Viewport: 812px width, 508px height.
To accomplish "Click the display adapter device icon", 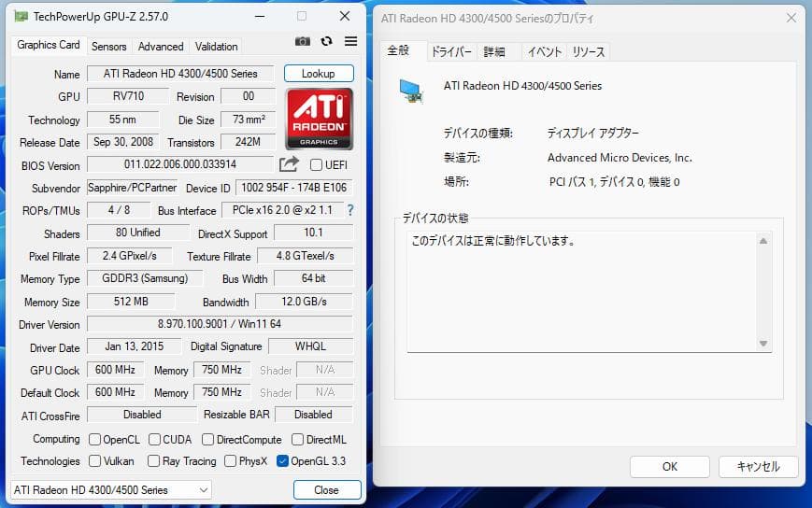I will click(412, 91).
